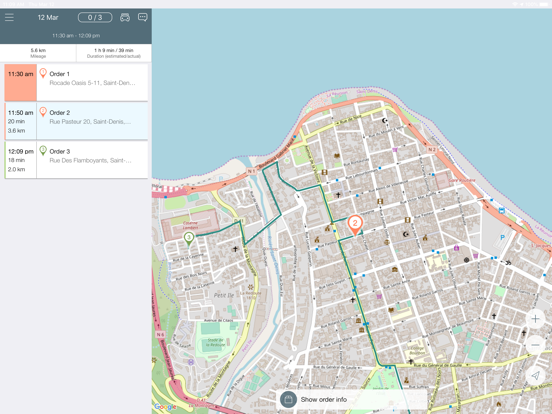Tap the 11:50 am time cell
Image resolution: width=552 pixels, height=414 pixels.
(21, 121)
